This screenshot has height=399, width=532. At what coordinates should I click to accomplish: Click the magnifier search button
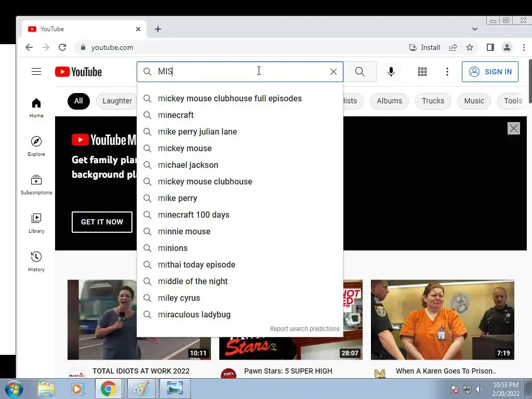360,72
